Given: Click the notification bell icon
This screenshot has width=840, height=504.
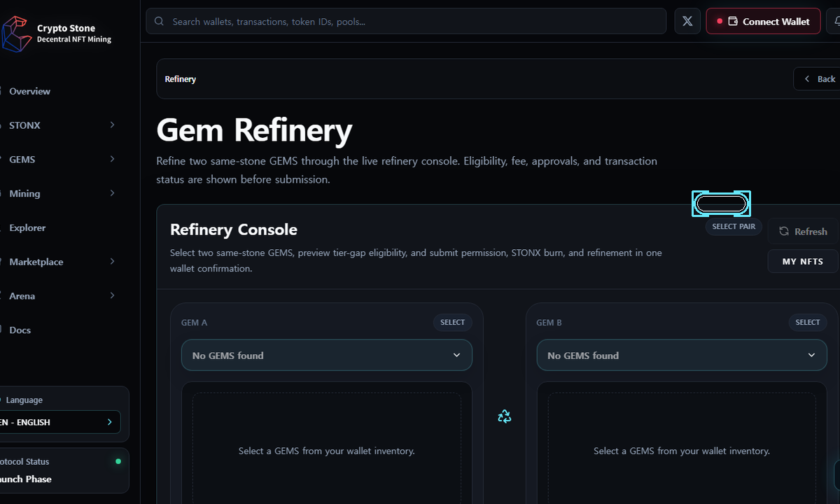Looking at the screenshot, I should click(x=836, y=22).
